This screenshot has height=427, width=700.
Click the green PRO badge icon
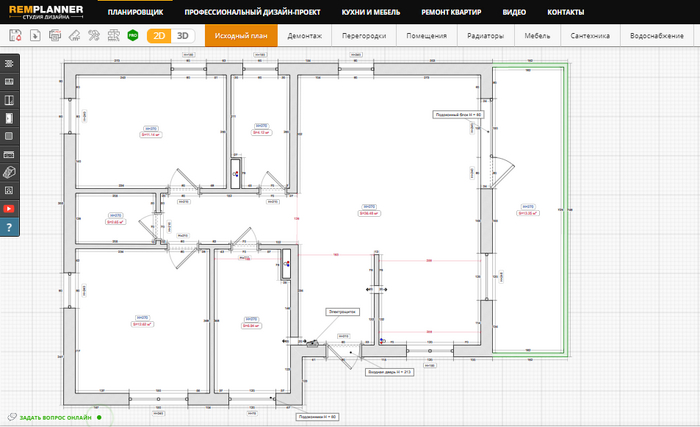click(132, 35)
